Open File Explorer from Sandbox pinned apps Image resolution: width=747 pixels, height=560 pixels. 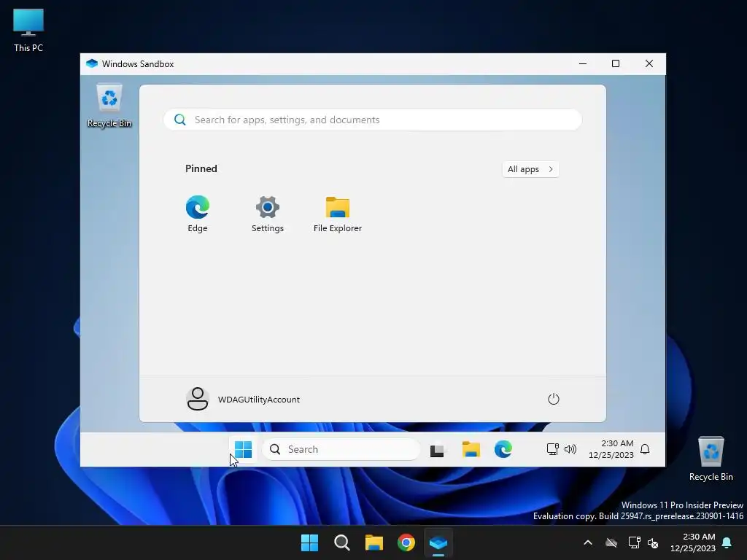(337, 214)
